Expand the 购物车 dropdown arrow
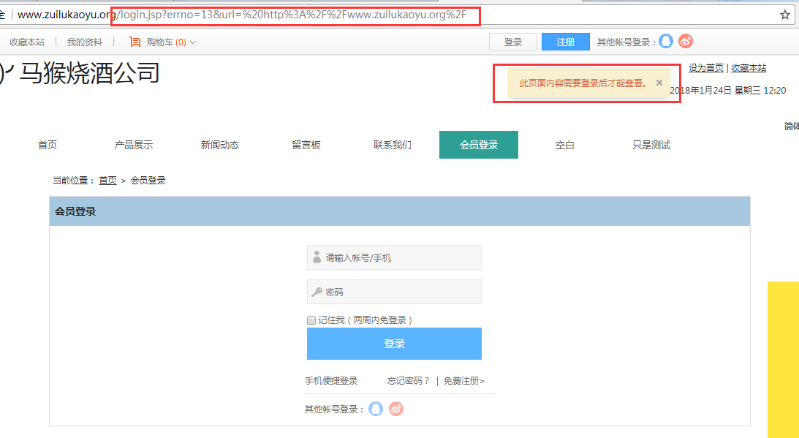 [192, 42]
